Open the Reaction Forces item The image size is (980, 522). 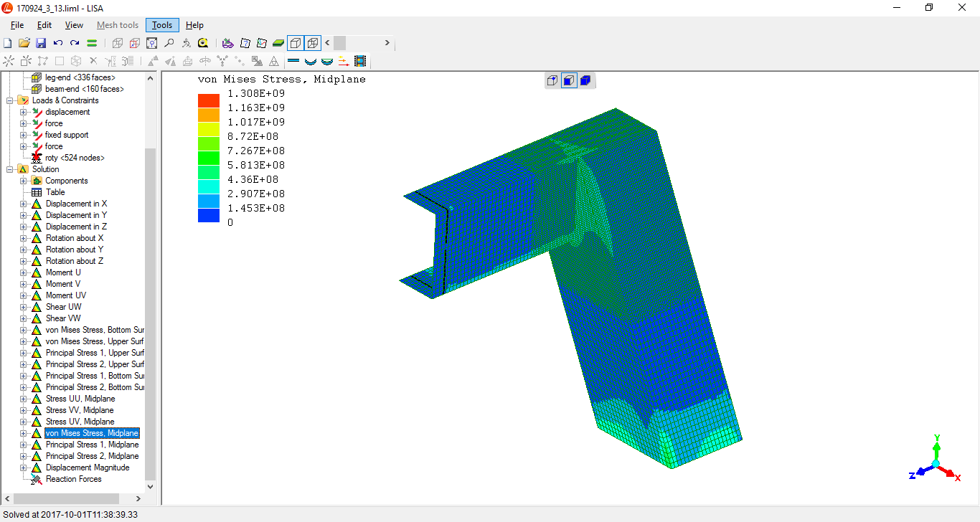click(x=73, y=479)
